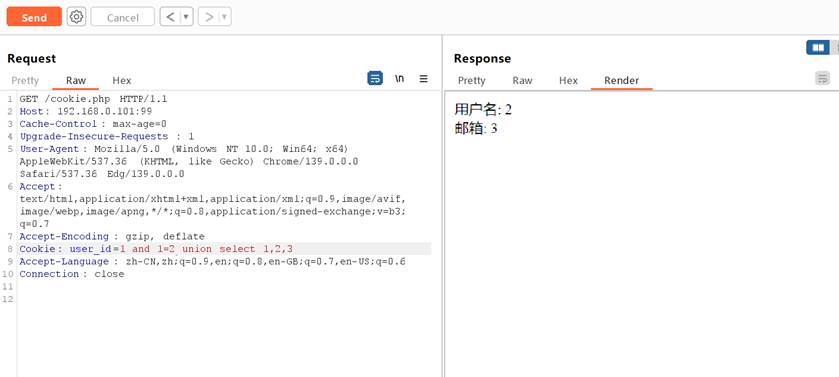Screen dimensions: 839x377
Task: Select Response Render tab
Action: 621,81
